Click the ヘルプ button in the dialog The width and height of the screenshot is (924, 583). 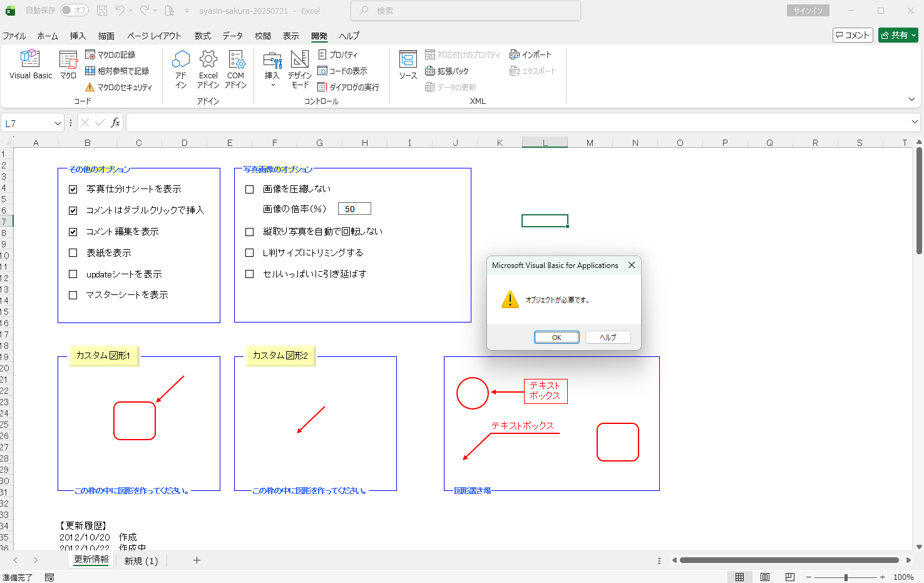point(607,338)
